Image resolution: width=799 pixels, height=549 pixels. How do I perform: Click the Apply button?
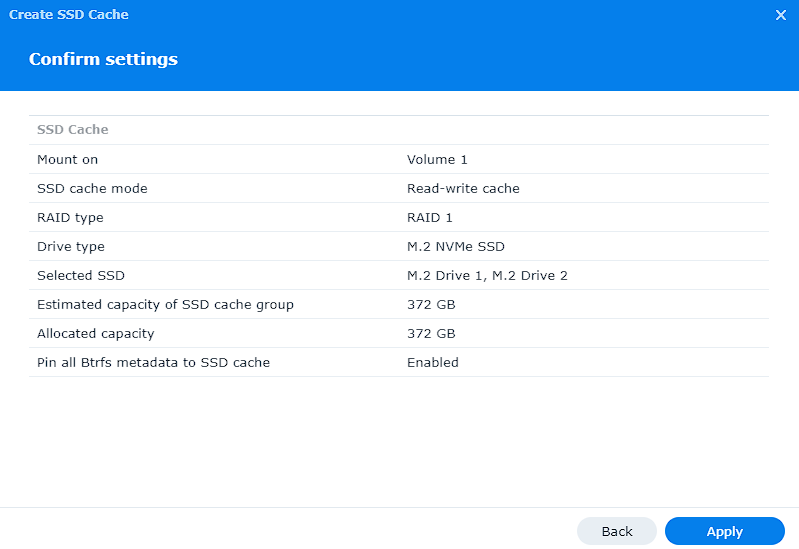[725, 531]
